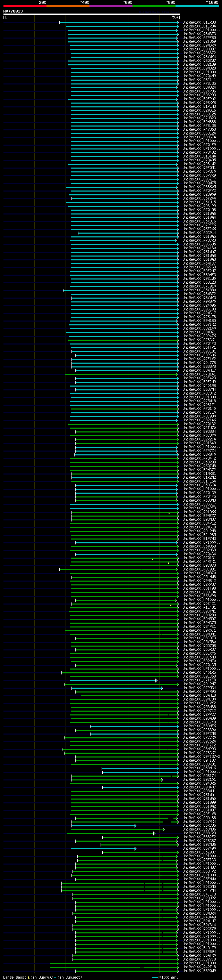This screenshot has width=222, height=980.
Task: Click the white query sequence ruler bar
Action: [x=91, y=14]
